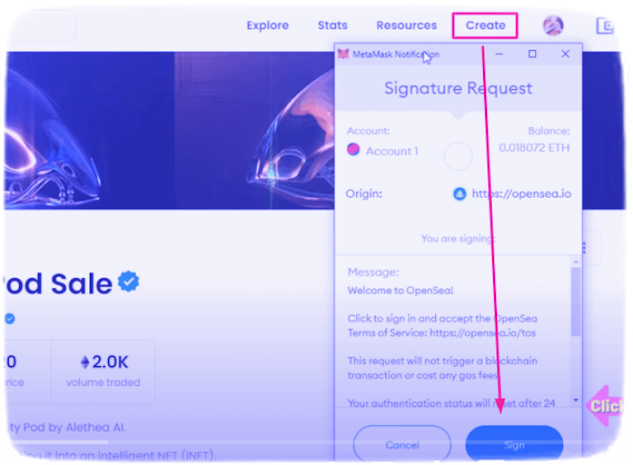Click the message scrollbar up arrow
The height and width of the screenshot is (465, 633).
click(576, 262)
